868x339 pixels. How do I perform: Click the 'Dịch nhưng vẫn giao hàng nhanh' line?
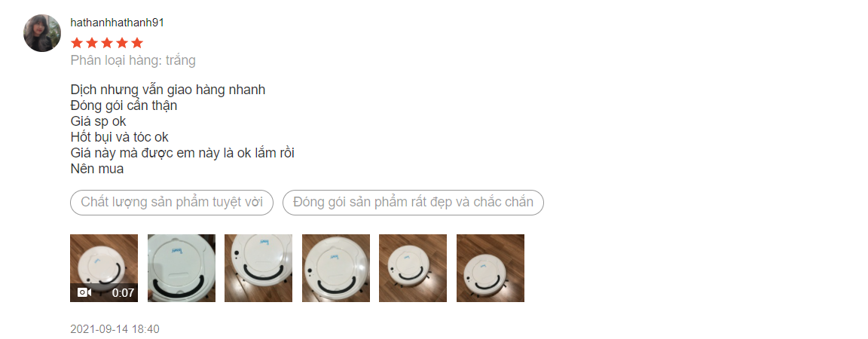[168, 90]
